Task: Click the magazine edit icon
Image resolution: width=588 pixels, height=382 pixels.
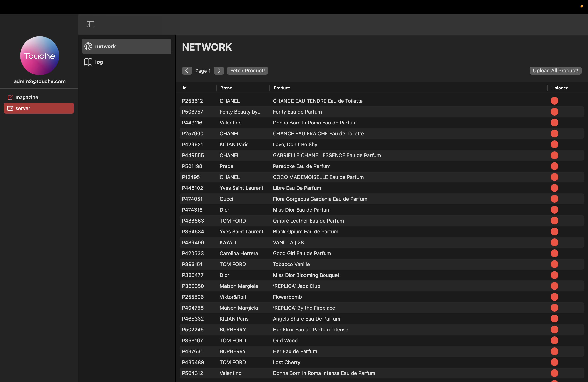Action: 10,97
